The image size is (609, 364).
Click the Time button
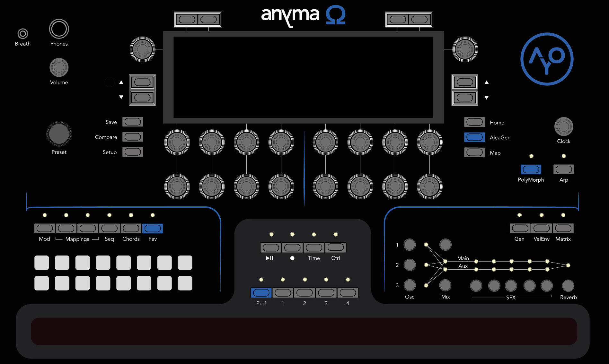coord(314,247)
